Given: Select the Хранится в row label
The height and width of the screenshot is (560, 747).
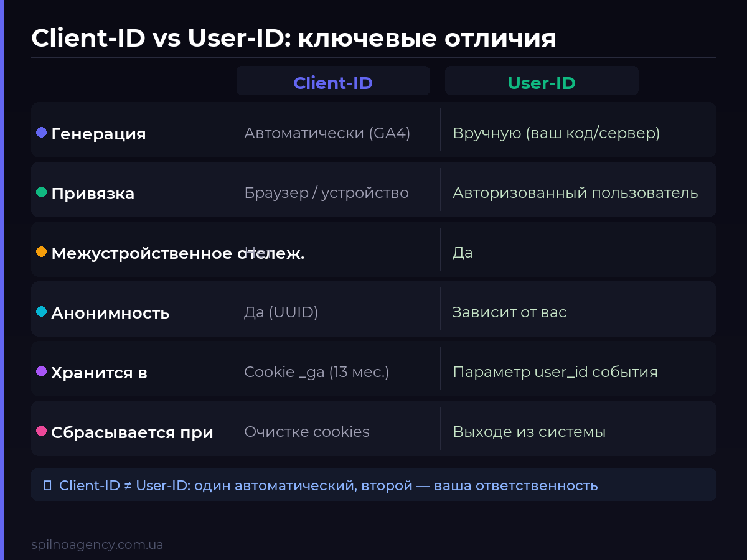Looking at the screenshot, I should pyautogui.click(x=99, y=373).
